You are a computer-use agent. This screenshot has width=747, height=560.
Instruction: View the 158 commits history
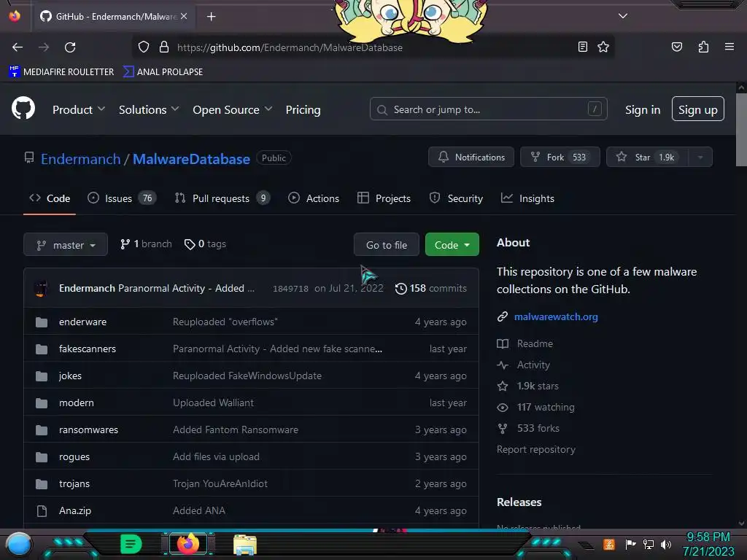click(430, 288)
